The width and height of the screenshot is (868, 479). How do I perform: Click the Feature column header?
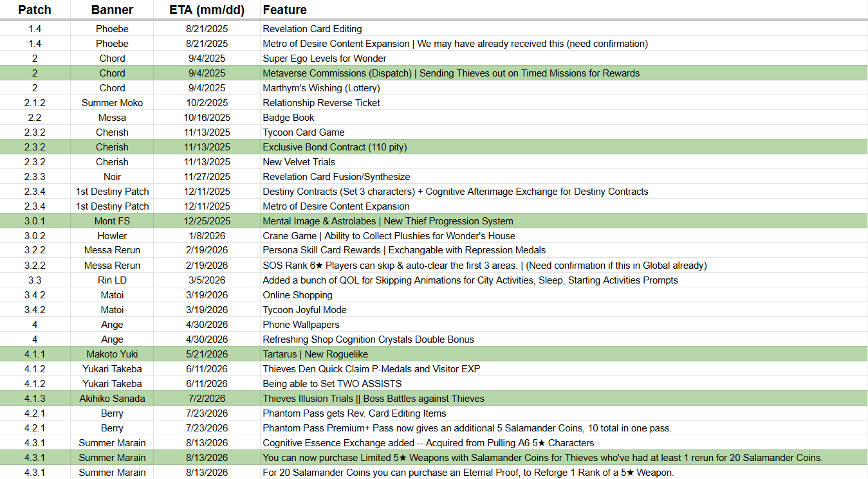point(564,10)
